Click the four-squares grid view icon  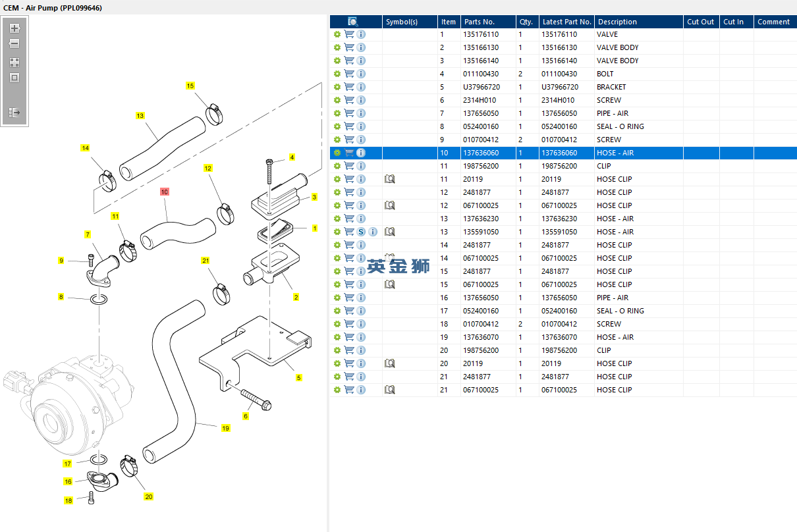(14, 63)
